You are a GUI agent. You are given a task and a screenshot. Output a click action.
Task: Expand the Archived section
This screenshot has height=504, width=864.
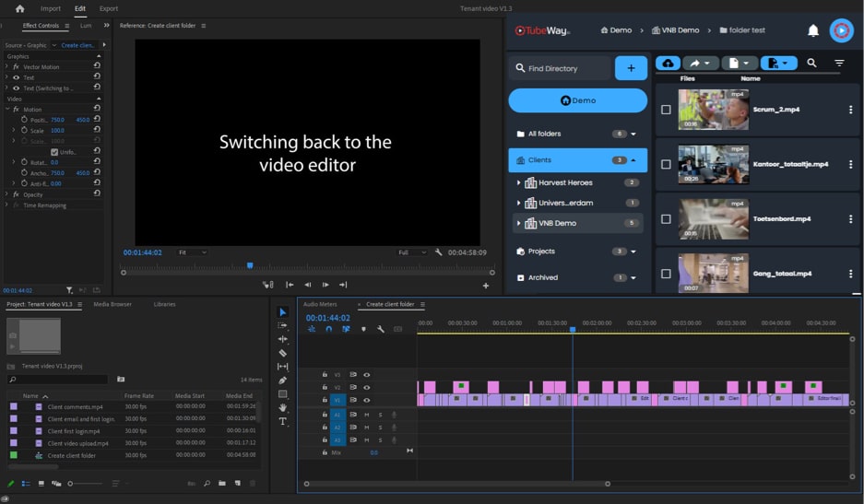point(633,277)
